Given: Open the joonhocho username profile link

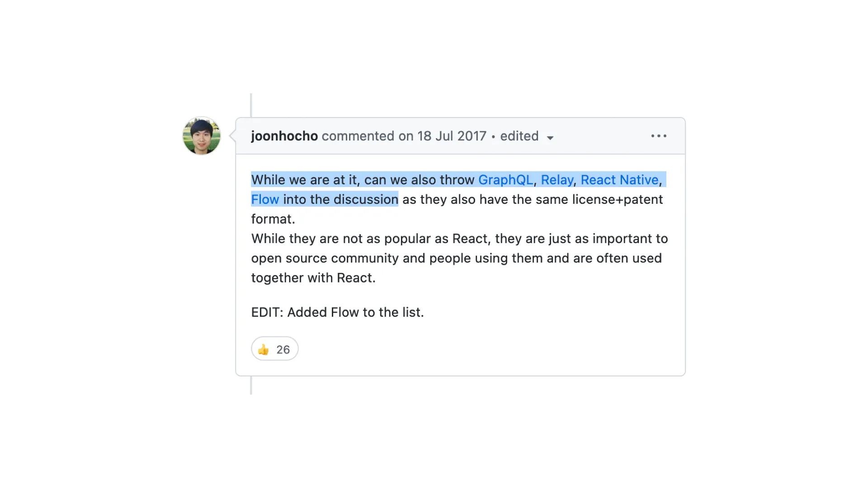Looking at the screenshot, I should click(284, 136).
